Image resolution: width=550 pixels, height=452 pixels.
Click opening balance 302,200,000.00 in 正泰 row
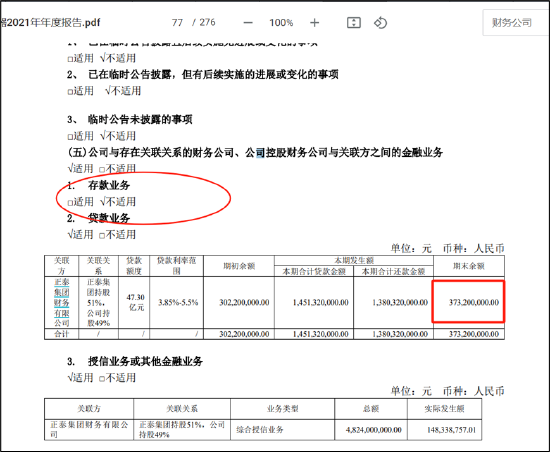(244, 303)
